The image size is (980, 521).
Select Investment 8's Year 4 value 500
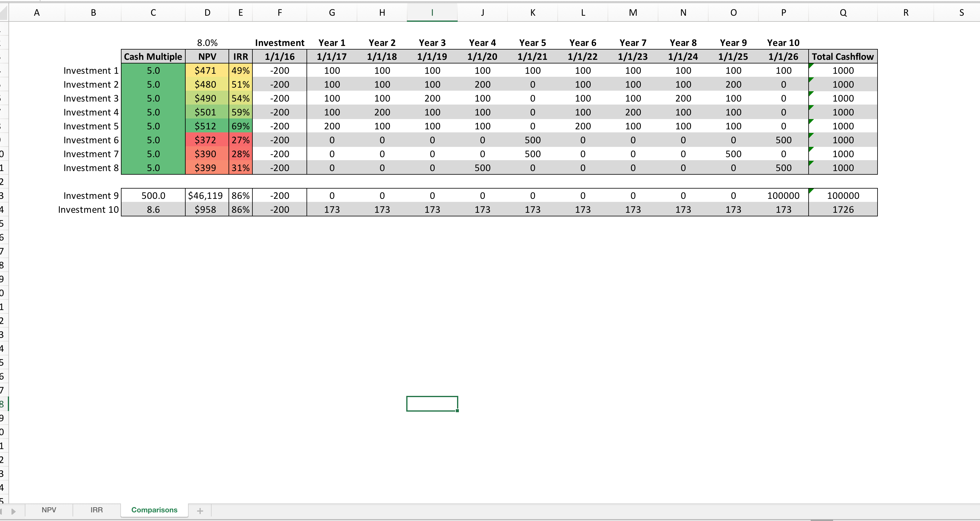(x=482, y=168)
